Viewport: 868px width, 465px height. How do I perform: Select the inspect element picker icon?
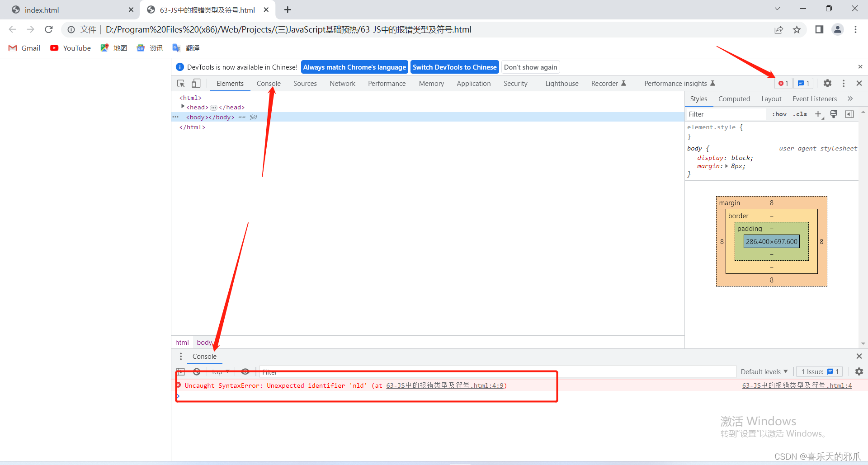point(181,84)
